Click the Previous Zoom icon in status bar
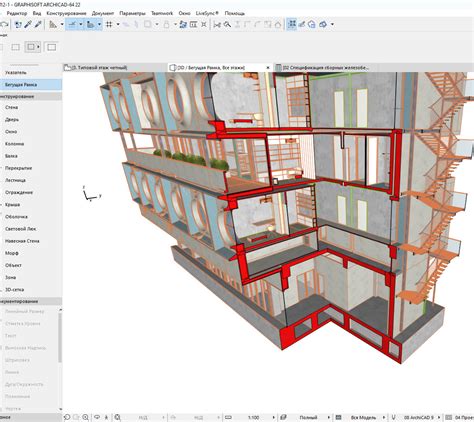Viewport: 474px width, 422px height. click(67, 417)
